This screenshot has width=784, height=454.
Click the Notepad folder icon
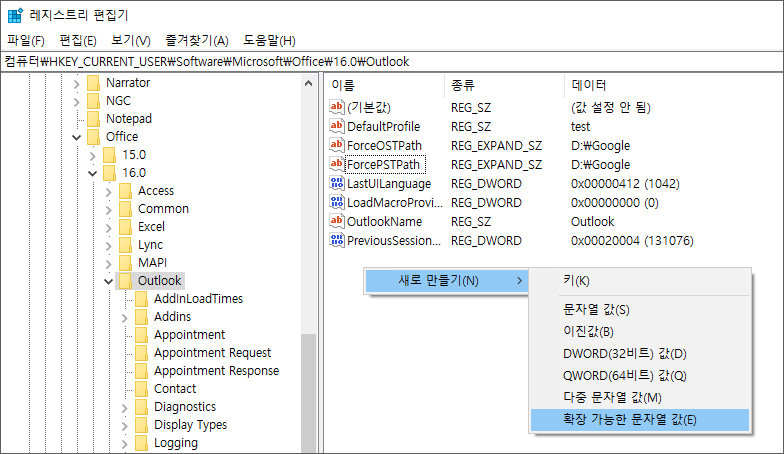[94, 119]
